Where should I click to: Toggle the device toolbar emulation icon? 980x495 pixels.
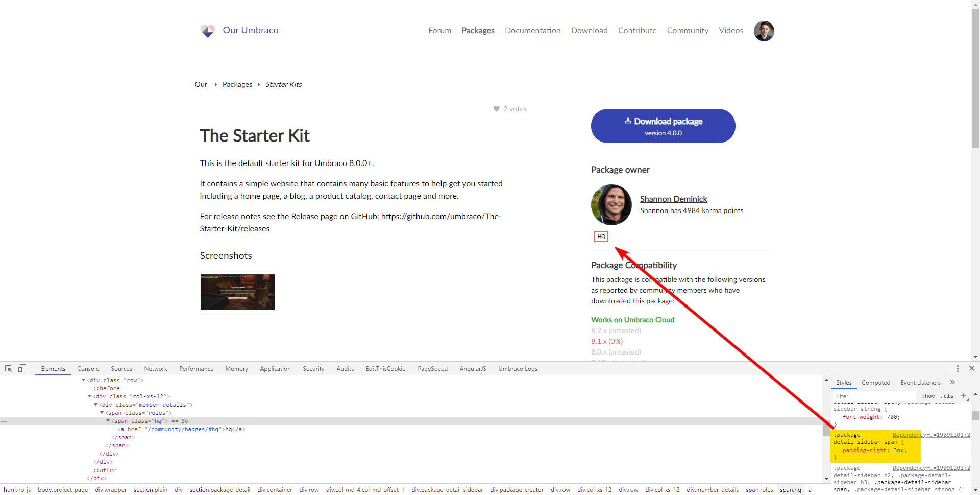click(x=21, y=368)
